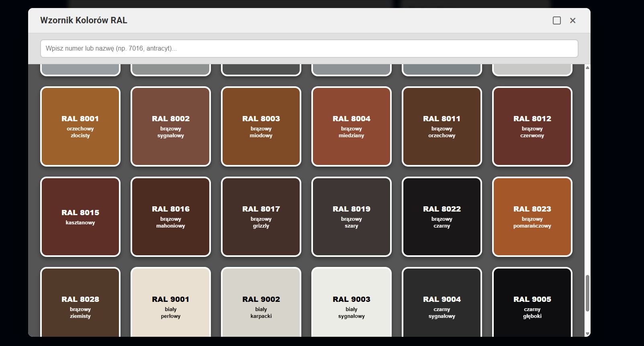Choose the RAL 8022 brązowy czarny swatch
This screenshot has width=644, height=346.
pyautogui.click(x=442, y=217)
